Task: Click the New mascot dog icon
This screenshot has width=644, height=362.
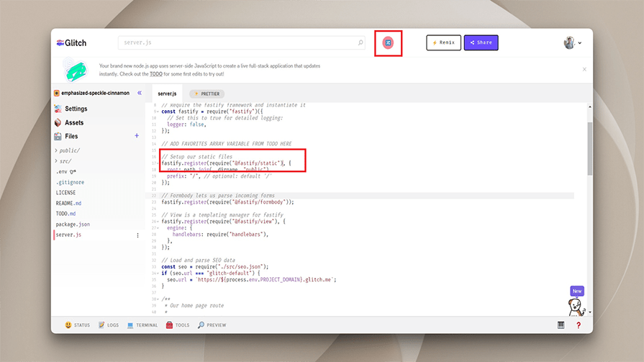Action: pos(576,307)
